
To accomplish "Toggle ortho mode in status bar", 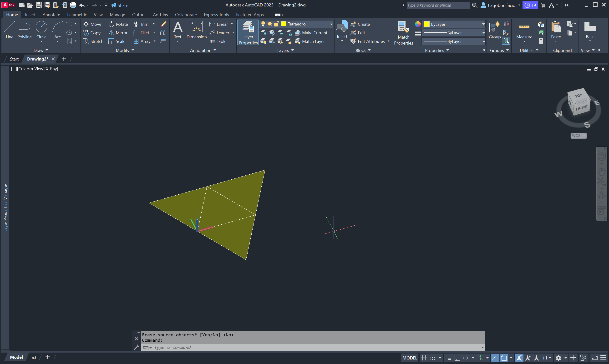I will coord(457,358).
